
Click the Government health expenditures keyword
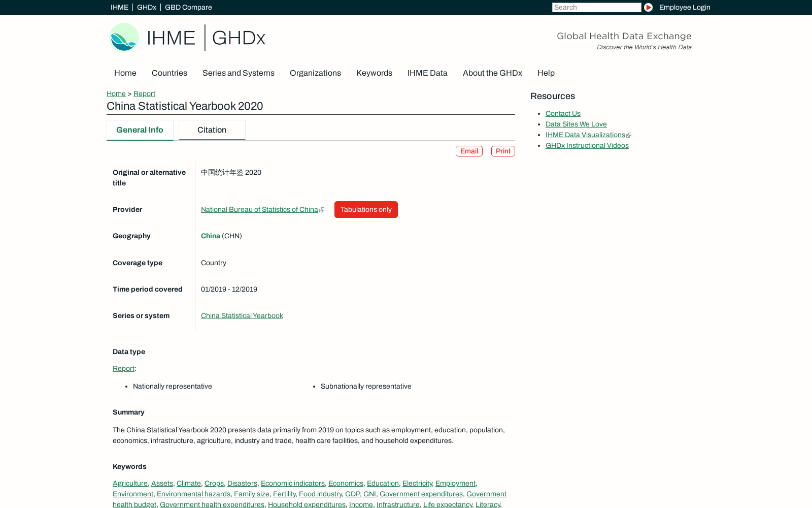click(212, 505)
